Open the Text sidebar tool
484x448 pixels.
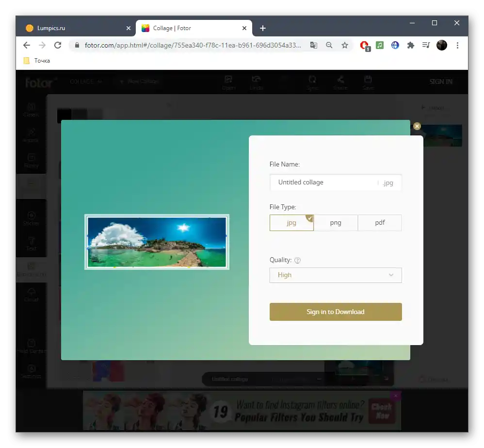point(31,244)
